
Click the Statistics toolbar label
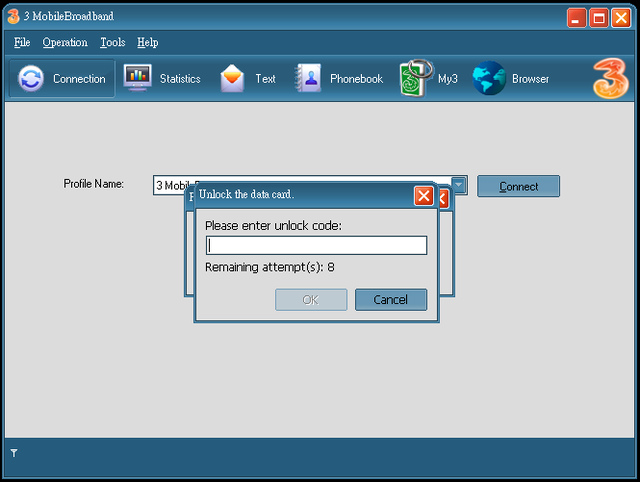tap(180, 78)
